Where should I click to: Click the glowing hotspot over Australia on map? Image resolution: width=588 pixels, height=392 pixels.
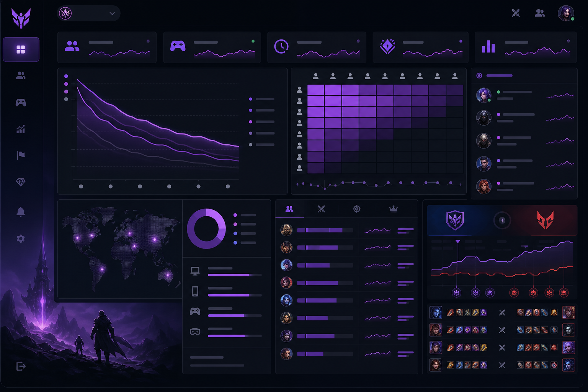(168, 275)
